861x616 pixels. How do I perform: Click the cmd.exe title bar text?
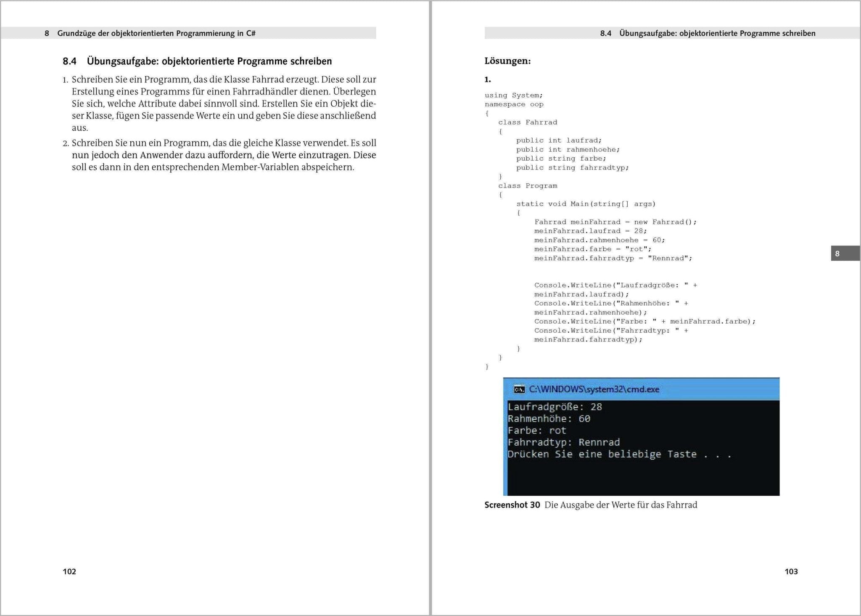(x=594, y=389)
